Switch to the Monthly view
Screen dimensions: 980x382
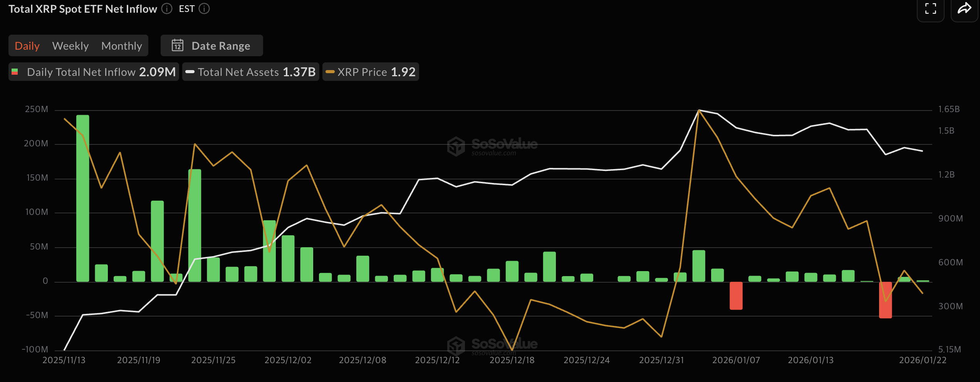(x=122, y=46)
